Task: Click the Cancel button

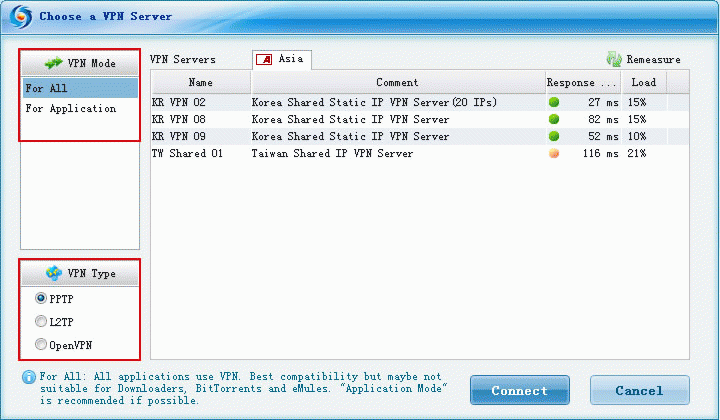Action: [x=640, y=390]
